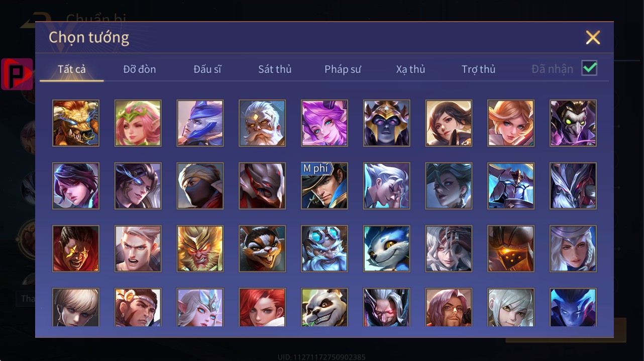644x361 pixels.
Task: Open the Sát thủ tab
Action: pos(275,69)
